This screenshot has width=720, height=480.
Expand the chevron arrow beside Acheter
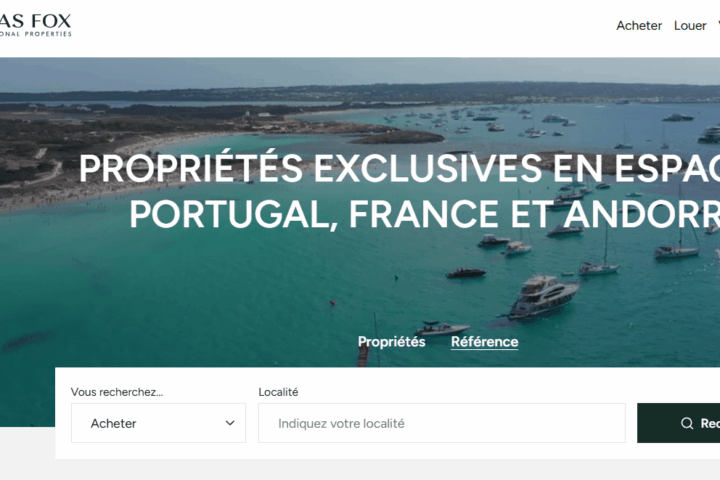click(x=230, y=423)
